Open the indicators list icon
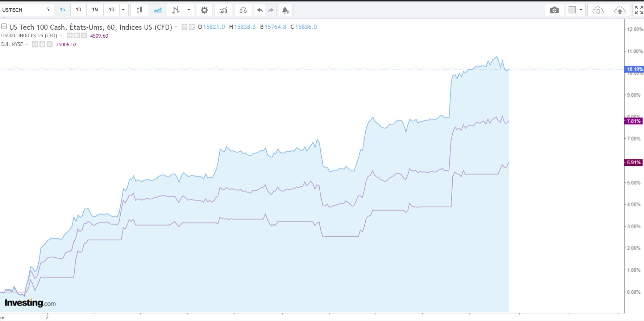The width and height of the screenshot is (644, 321). coord(223,10)
